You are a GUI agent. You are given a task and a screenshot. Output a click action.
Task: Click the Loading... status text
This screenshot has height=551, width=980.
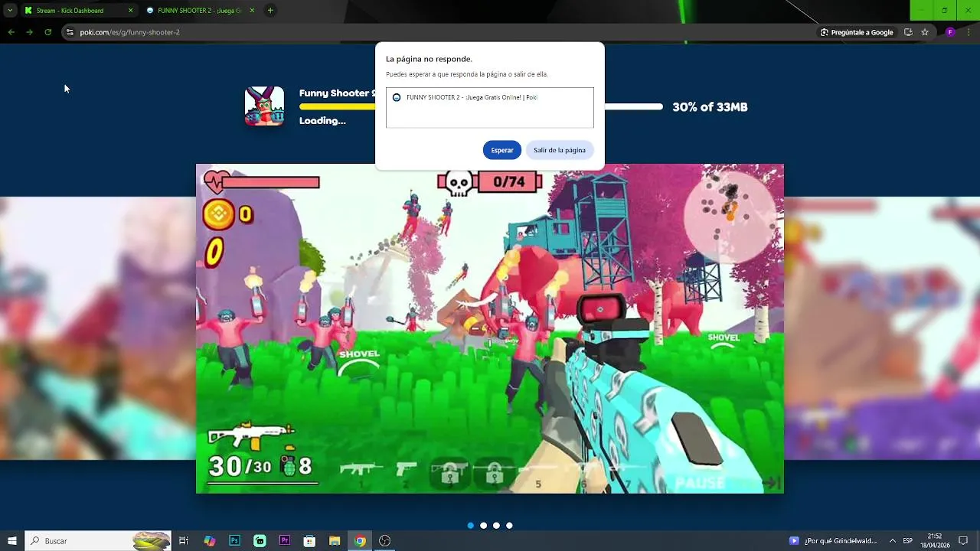(x=322, y=121)
